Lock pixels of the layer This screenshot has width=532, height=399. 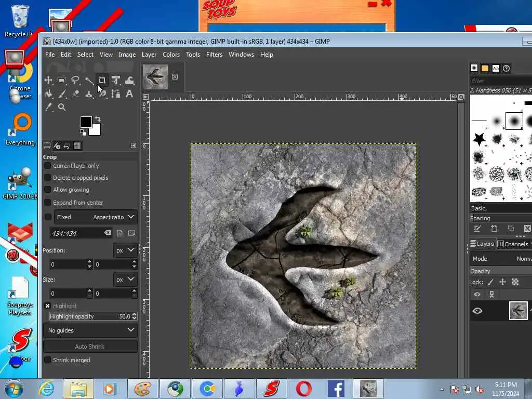point(490,282)
